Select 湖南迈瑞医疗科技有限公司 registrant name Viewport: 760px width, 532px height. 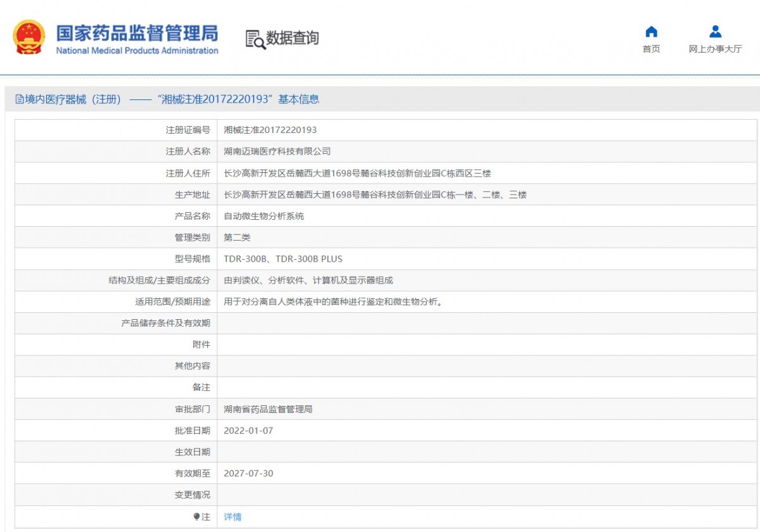[277, 151]
